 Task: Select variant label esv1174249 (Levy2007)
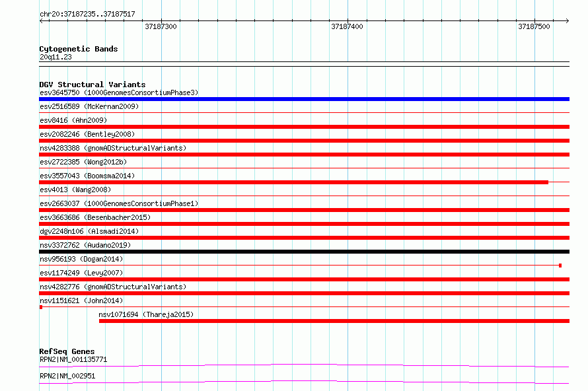tap(81, 273)
